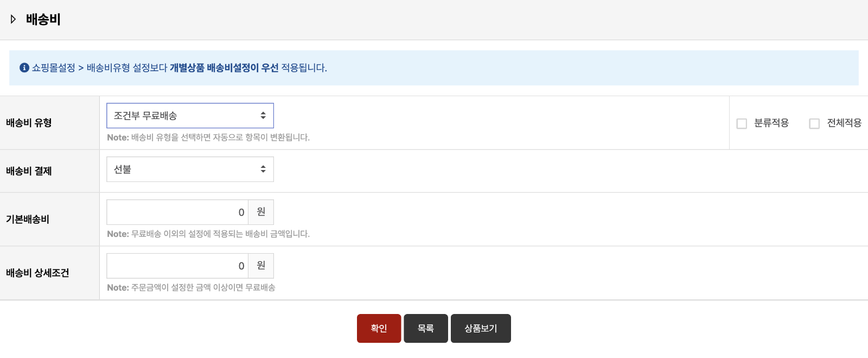Click the 기본배송비 row label
The image size is (868, 358).
click(28, 219)
